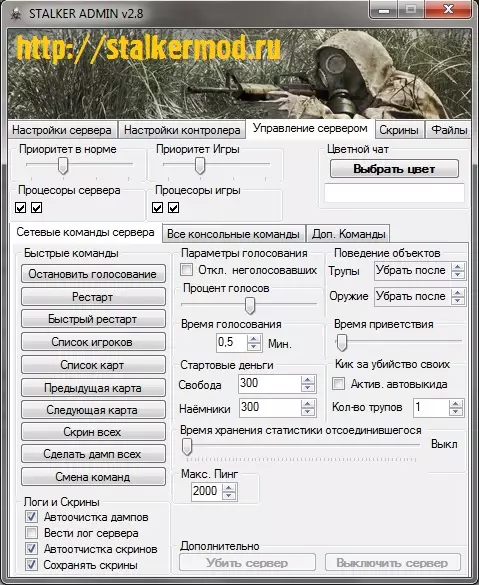The image size is (479, 585).
Task: Open the Доп. Команды subtab
Action: (x=348, y=234)
